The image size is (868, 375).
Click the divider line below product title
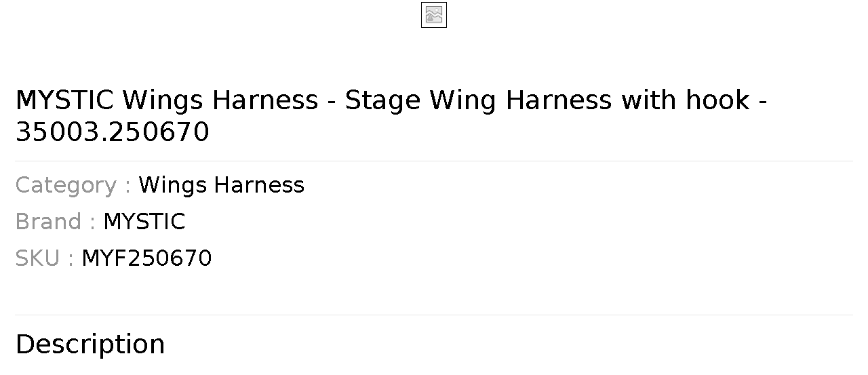pos(434,161)
